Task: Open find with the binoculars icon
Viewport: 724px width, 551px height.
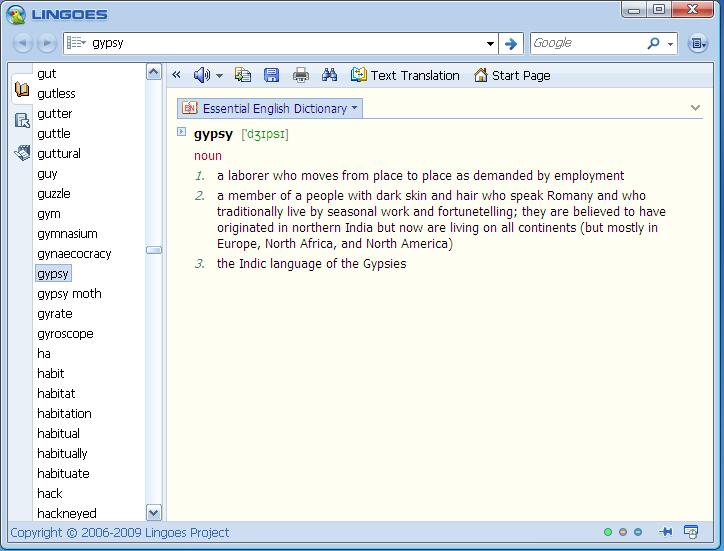Action: 329,75
